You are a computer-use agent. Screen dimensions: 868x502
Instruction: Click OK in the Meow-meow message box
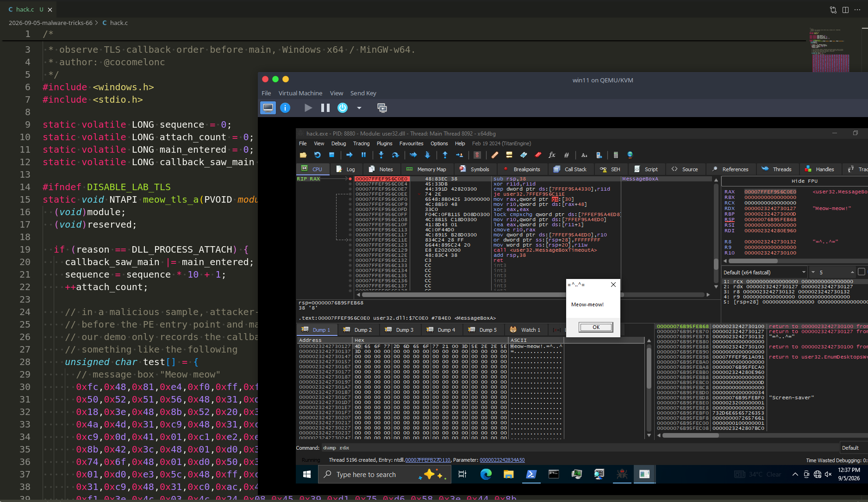coord(596,327)
